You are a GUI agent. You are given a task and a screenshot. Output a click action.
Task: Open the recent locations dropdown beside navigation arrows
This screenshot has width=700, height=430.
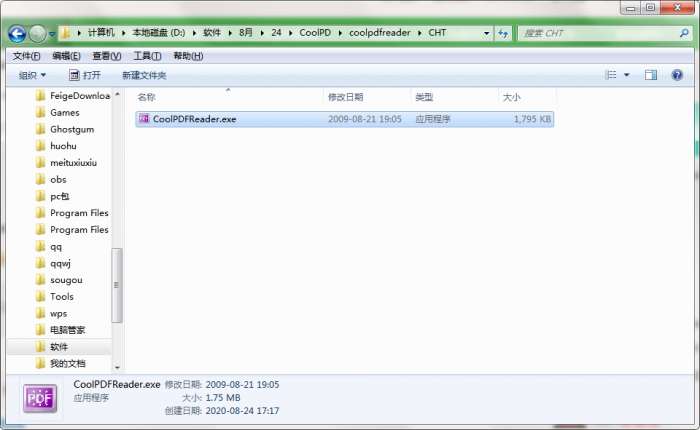coord(52,34)
